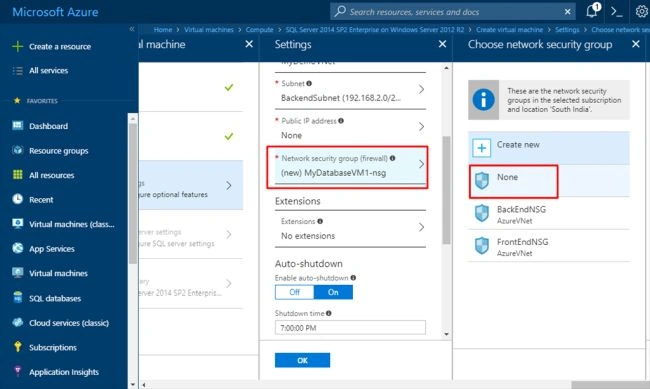Click the BackEndNSG shield icon
The height and width of the screenshot is (389, 650).
482,213
